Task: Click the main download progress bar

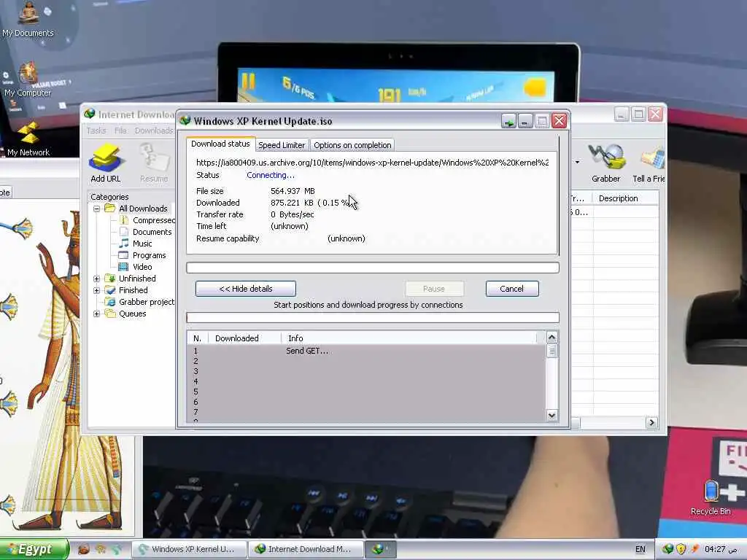Action: pos(373,268)
